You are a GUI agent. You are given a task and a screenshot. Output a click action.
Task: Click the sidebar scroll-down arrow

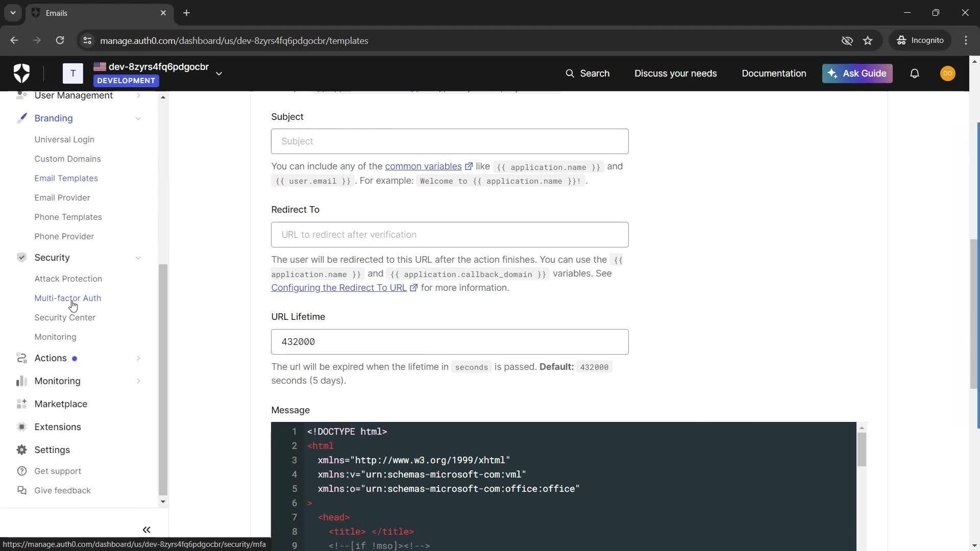163,502
